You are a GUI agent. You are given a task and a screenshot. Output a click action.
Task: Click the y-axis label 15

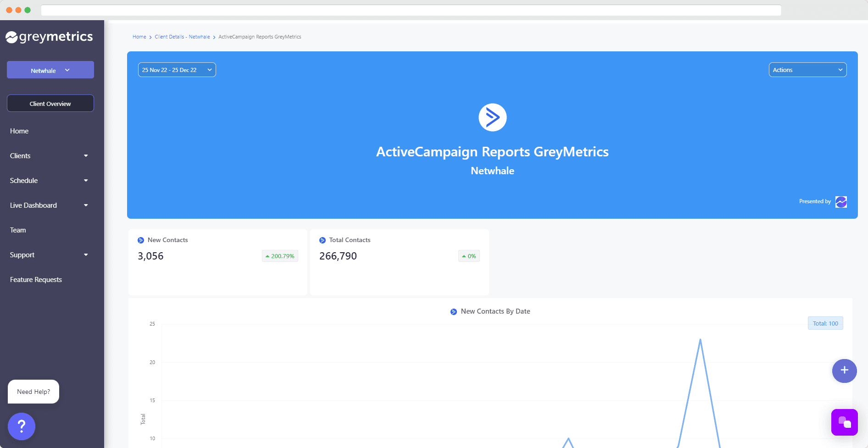152,400
